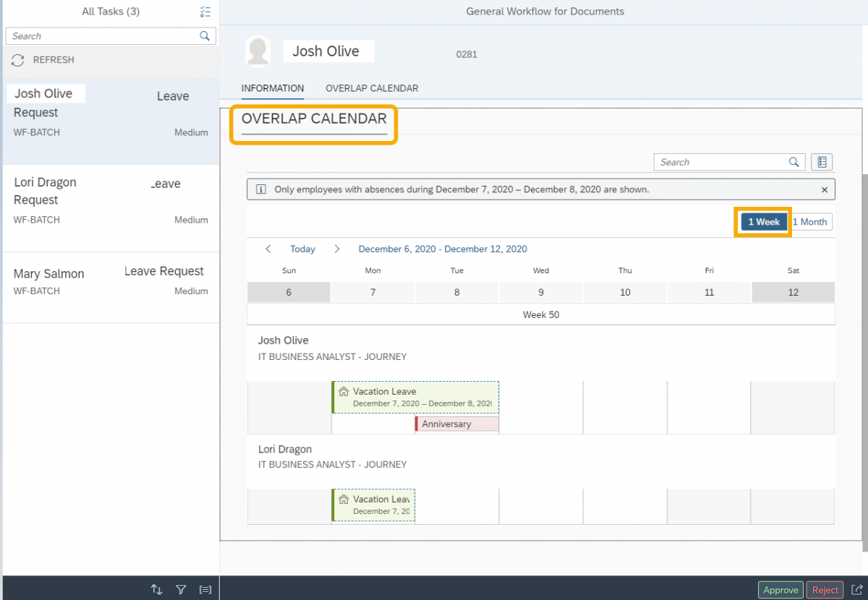Navigate to the previous week with the left chevron
This screenshot has height=600, width=868.
[x=268, y=249]
